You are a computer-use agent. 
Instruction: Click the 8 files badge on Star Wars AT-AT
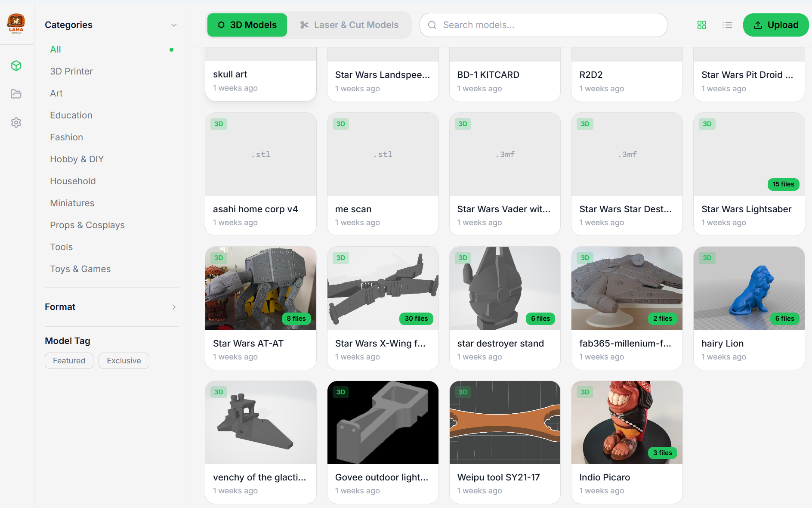[x=296, y=319]
